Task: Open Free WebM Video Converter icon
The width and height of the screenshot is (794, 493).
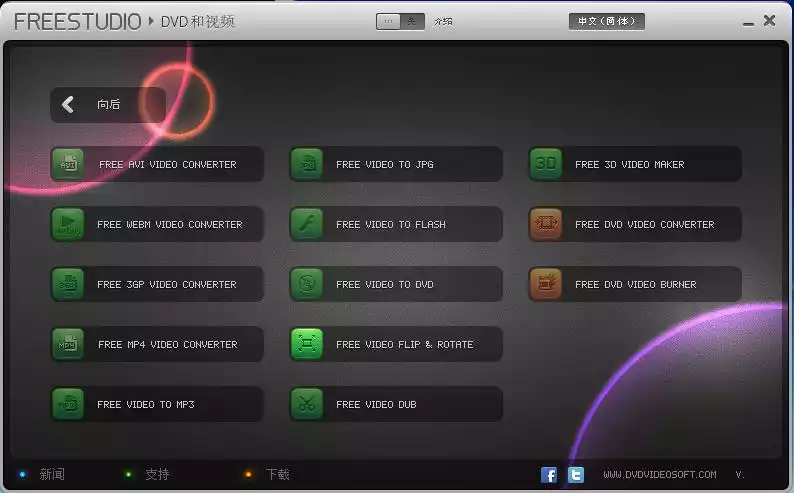Action: pos(68,224)
